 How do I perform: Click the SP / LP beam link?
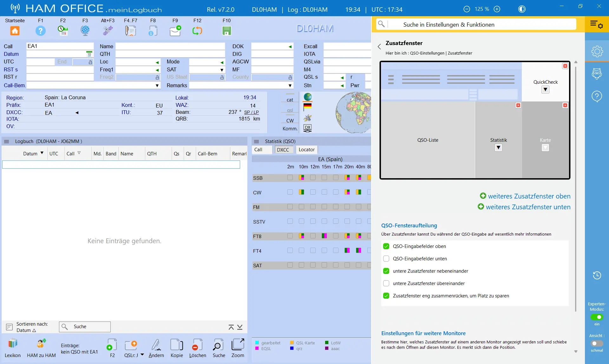(x=252, y=112)
